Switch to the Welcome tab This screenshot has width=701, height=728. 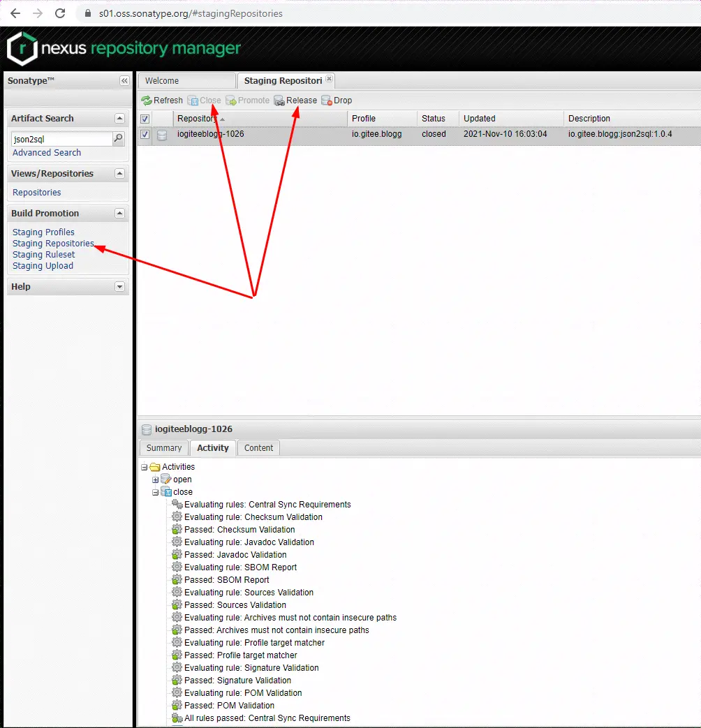point(186,81)
